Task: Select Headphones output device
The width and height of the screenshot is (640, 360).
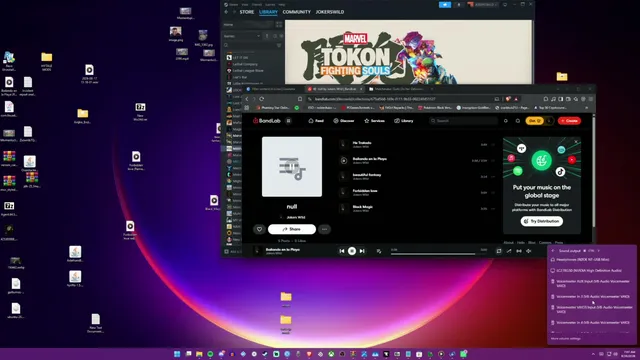Action: [x=591, y=260]
